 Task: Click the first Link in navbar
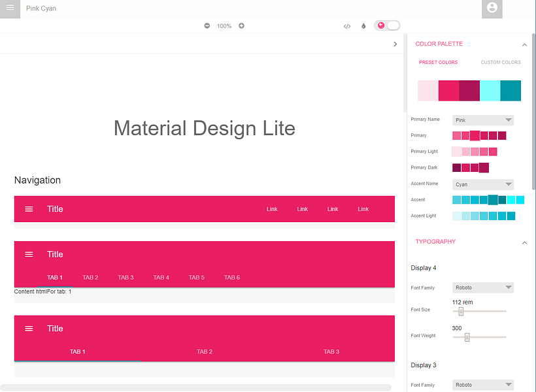click(272, 209)
